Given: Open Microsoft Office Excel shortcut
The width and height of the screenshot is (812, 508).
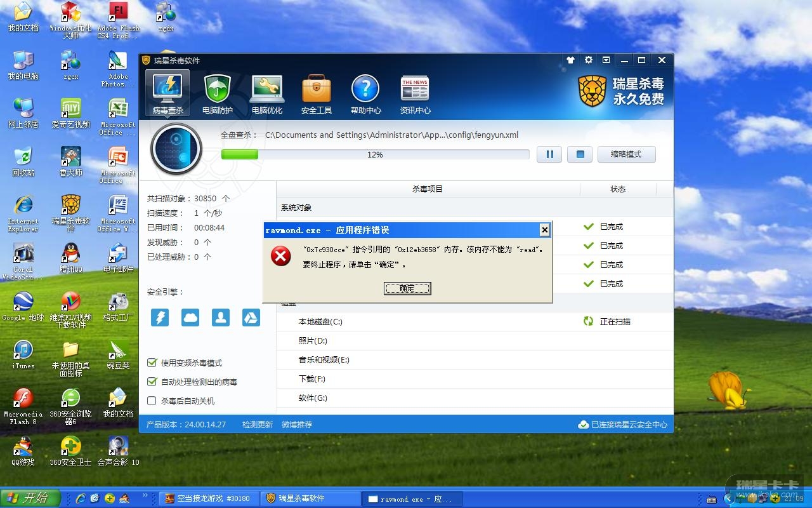Looking at the screenshot, I should coord(118,117).
